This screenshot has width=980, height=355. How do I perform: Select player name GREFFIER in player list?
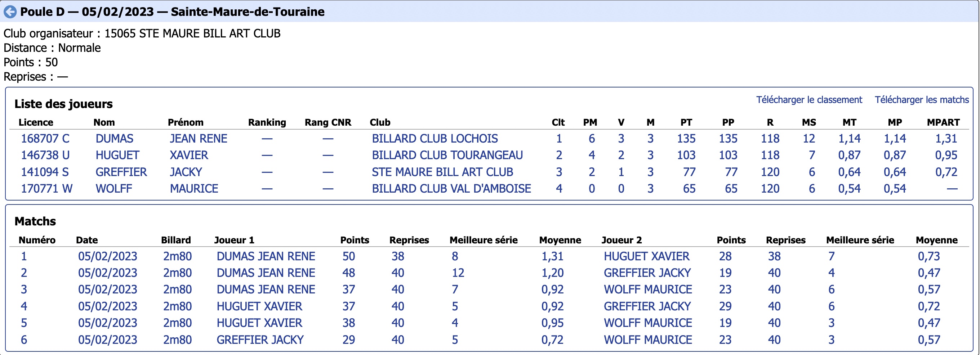(121, 172)
